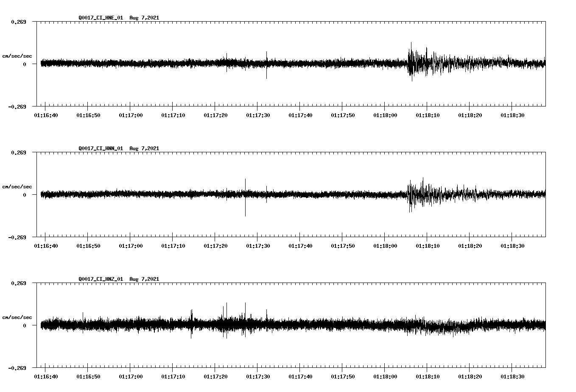The image size is (576, 392).
Task: Select the -0.269 lower limit on HNN plot
Action: 17,237
